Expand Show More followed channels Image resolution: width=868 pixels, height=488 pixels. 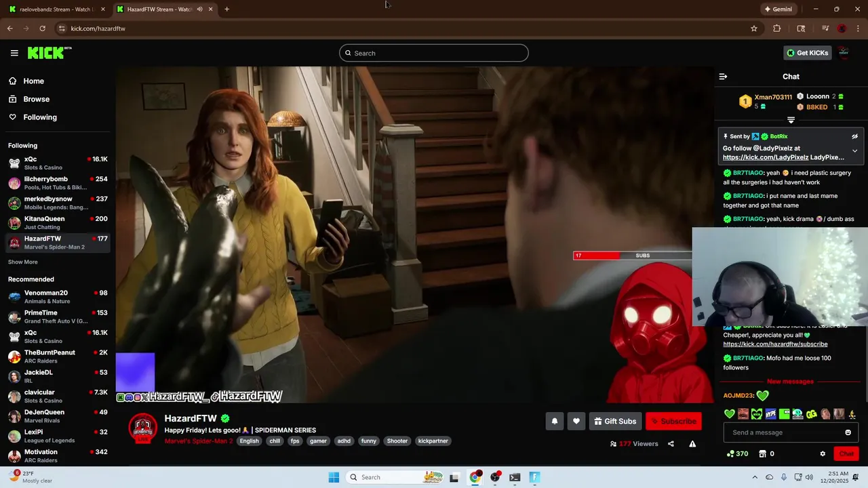point(23,262)
